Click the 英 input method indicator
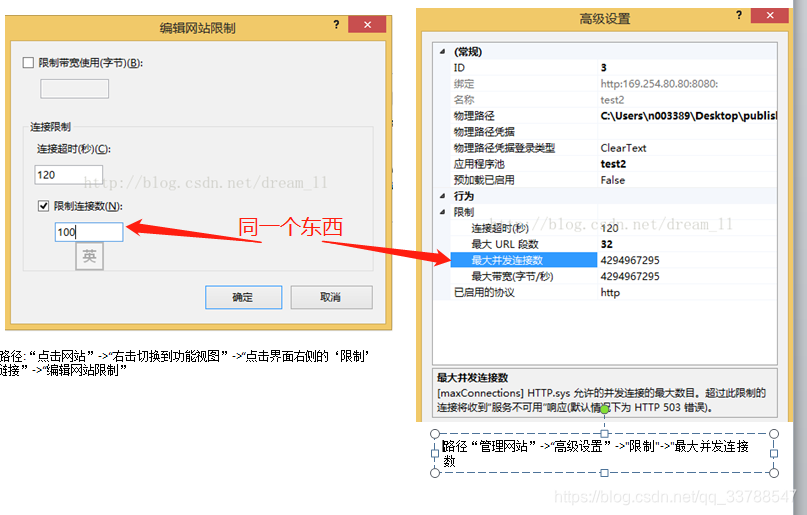The image size is (807, 515). 90,256
